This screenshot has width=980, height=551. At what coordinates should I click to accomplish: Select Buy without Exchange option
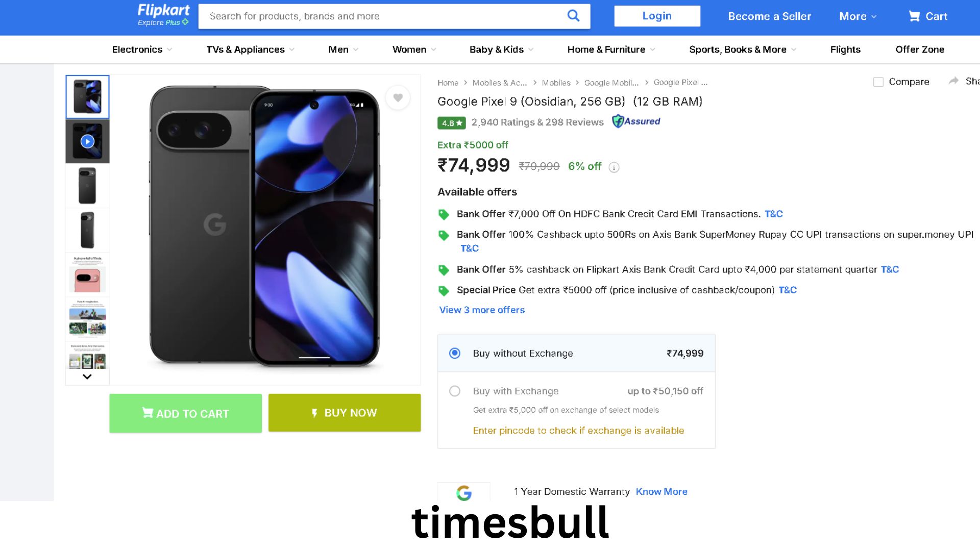pos(454,353)
